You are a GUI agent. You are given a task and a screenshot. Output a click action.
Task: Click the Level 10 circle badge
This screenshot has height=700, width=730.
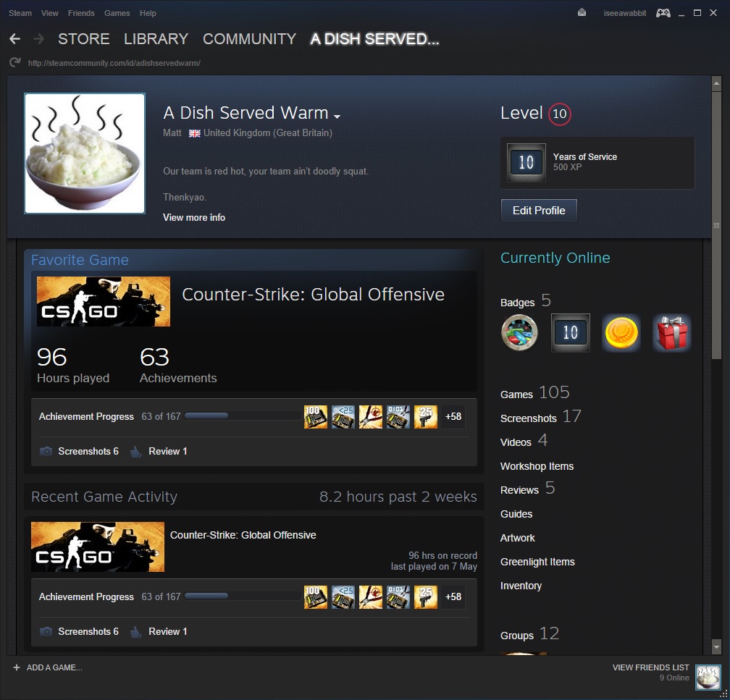[560, 114]
